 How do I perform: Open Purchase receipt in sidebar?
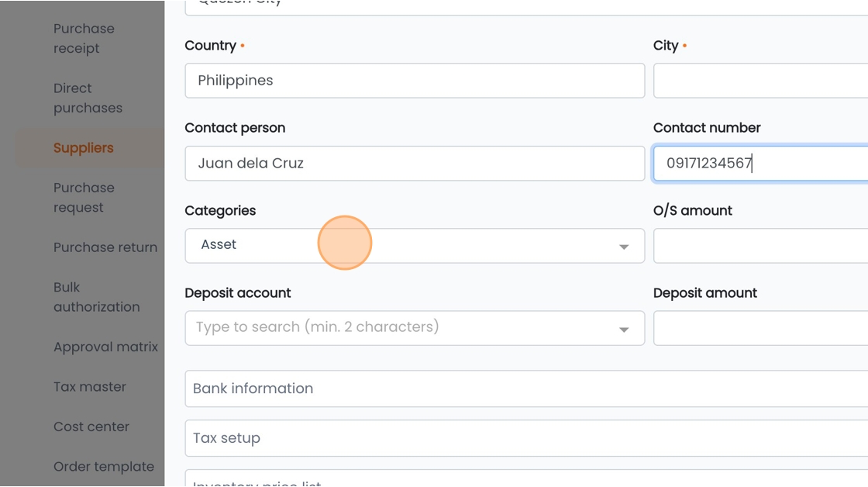[x=84, y=38]
